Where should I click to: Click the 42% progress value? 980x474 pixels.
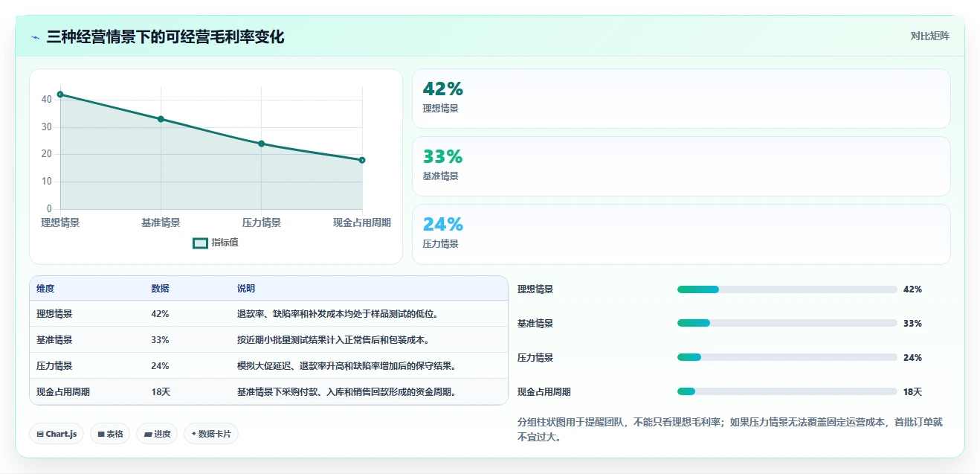click(x=912, y=289)
